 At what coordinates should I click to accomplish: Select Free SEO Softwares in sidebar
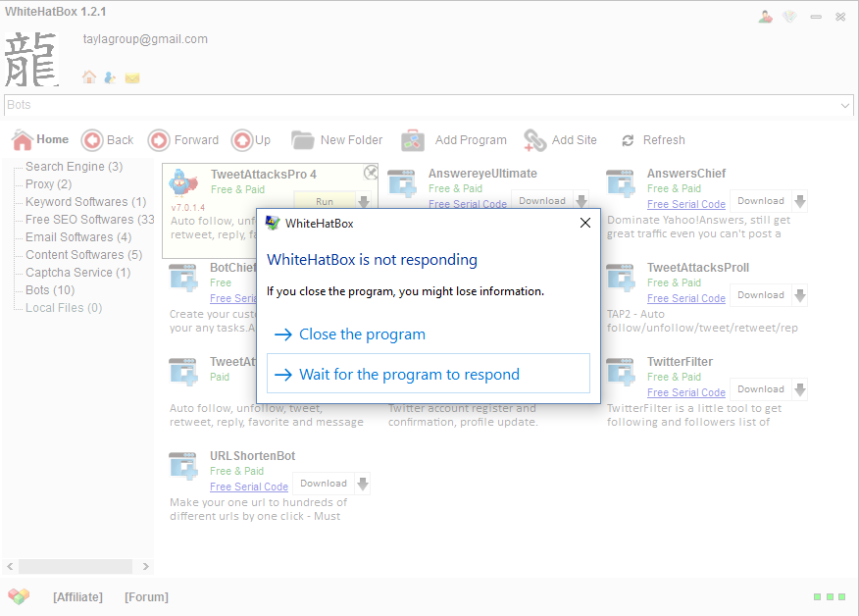click(89, 220)
